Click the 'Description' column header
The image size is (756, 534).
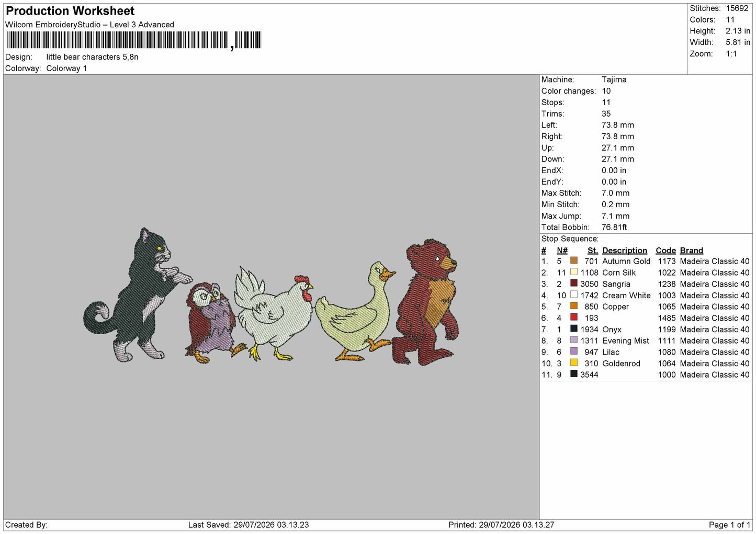tap(625, 251)
